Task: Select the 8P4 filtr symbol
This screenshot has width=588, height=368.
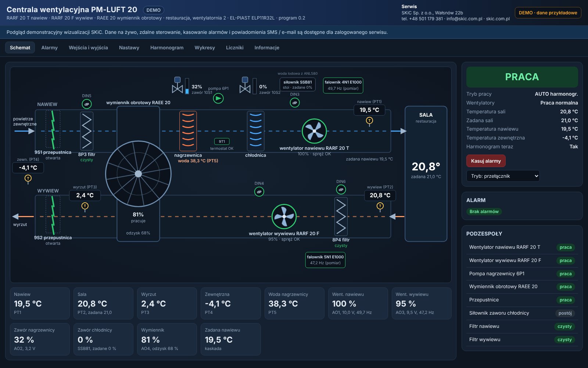Action: click(341, 216)
